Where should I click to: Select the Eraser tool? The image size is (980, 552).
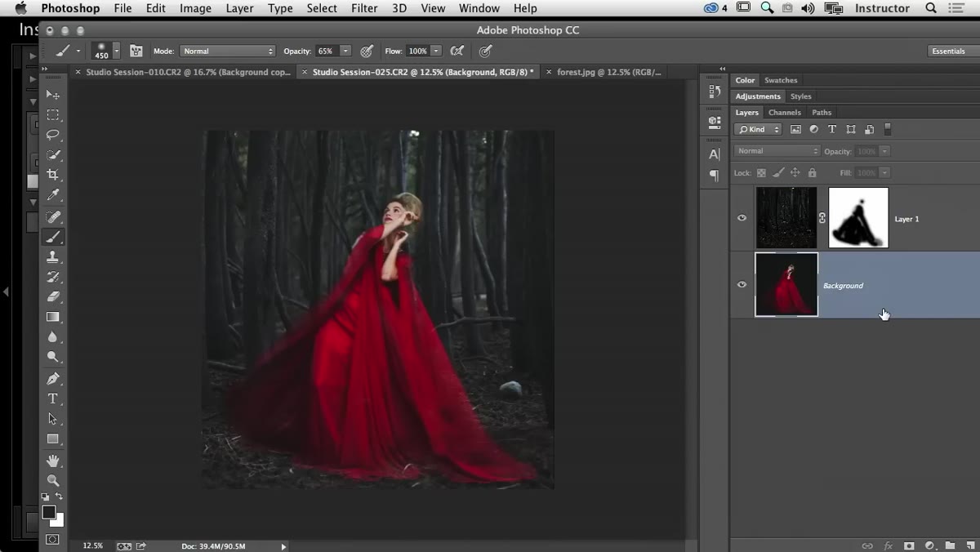pyautogui.click(x=53, y=296)
